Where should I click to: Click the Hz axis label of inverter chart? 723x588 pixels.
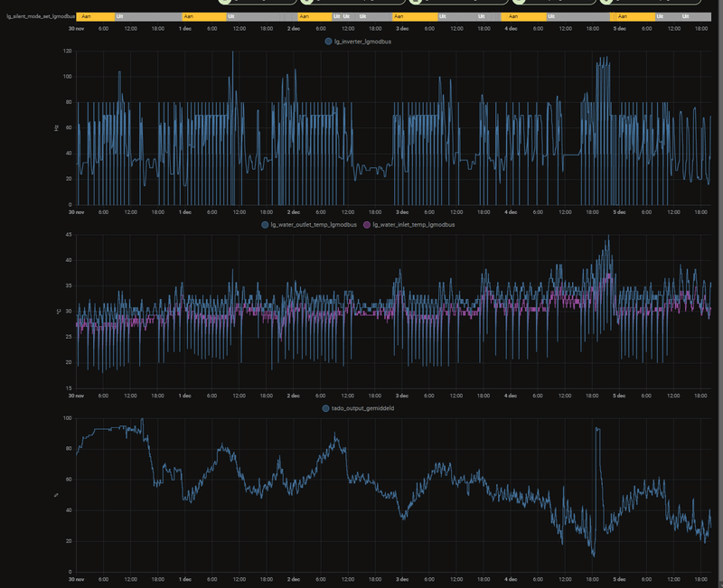[56, 127]
